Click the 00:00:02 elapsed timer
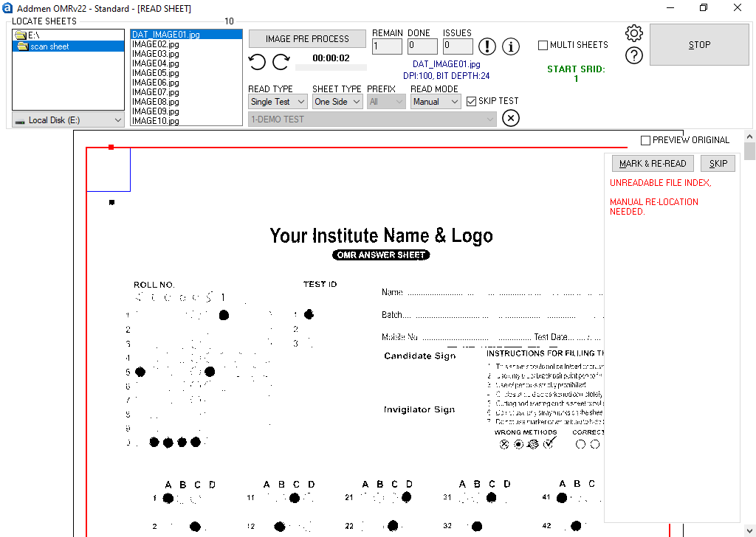756x537 pixels. 331,58
